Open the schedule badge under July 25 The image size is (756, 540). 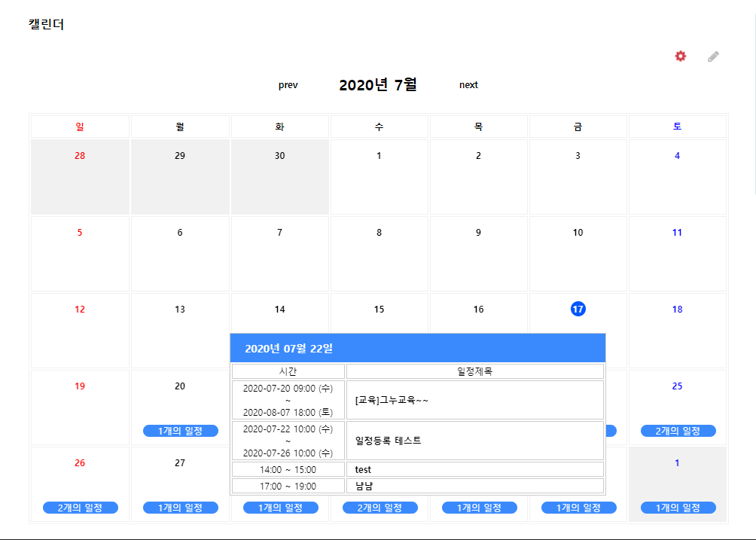coord(678,431)
